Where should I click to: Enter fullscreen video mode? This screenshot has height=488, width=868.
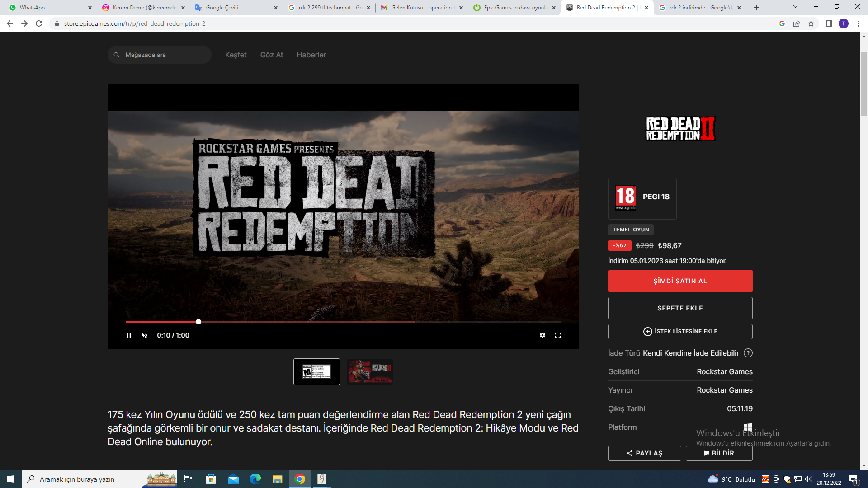558,335
